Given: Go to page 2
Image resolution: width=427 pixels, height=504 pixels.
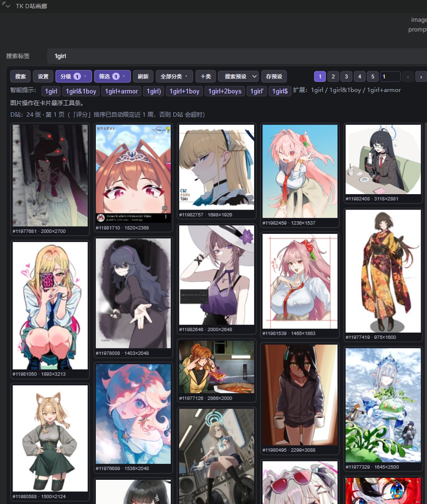Looking at the screenshot, I should (333, 76).
